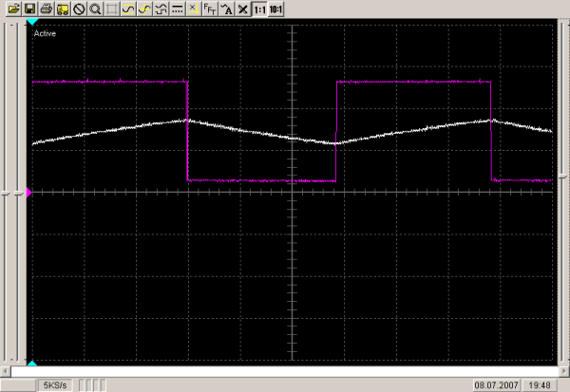Viewport: 570px width, 392px height.
Task: Click the yellow crossed cursor icon
Action: coord(193,9)
